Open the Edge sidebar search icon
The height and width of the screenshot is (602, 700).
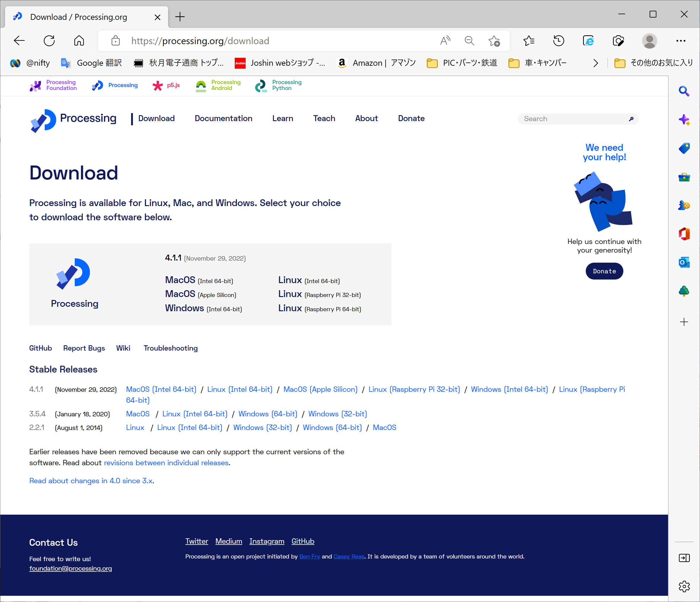[x=684, y=91]
